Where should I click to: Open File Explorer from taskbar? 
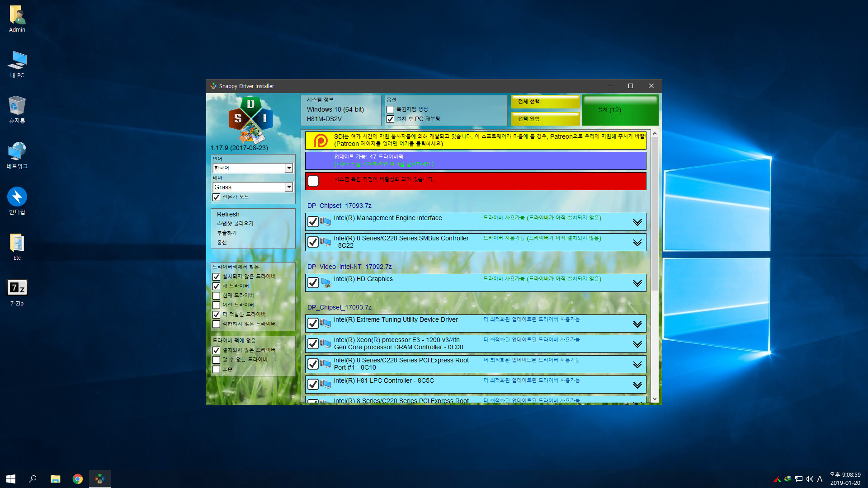(55, 479)
